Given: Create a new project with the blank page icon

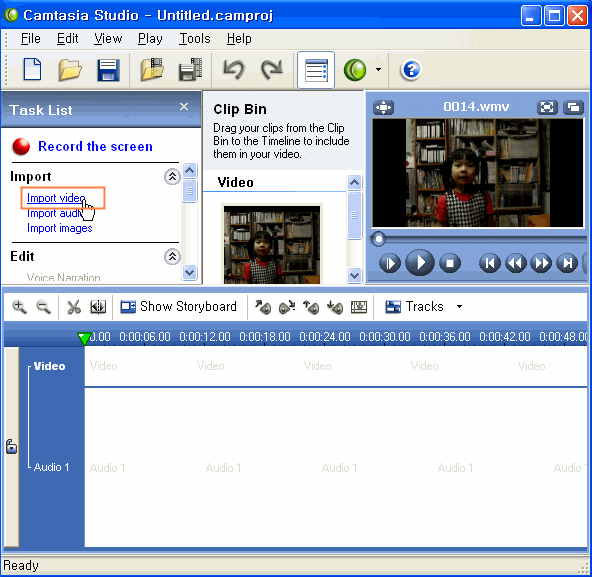Looking at the screenshot, I should point(32,69).
